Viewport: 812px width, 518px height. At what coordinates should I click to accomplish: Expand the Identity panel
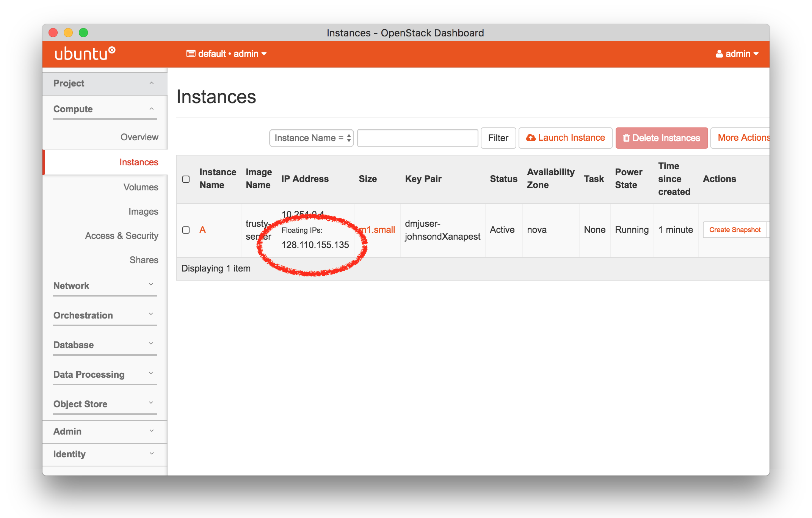(105, 454)
